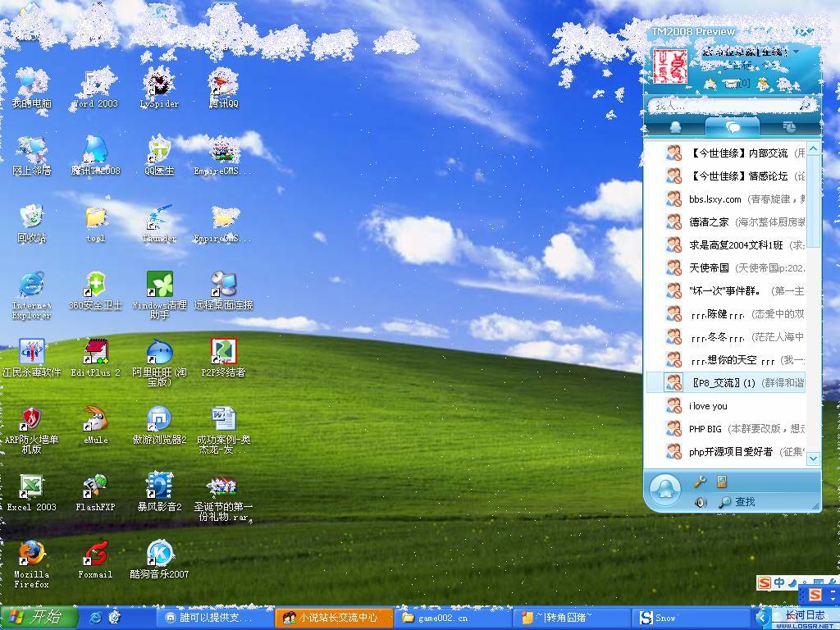Viewport: 840px width, 630px height.
Task: Open 【今世佳缘】情感论坛 group
Action: click(726, 176)
